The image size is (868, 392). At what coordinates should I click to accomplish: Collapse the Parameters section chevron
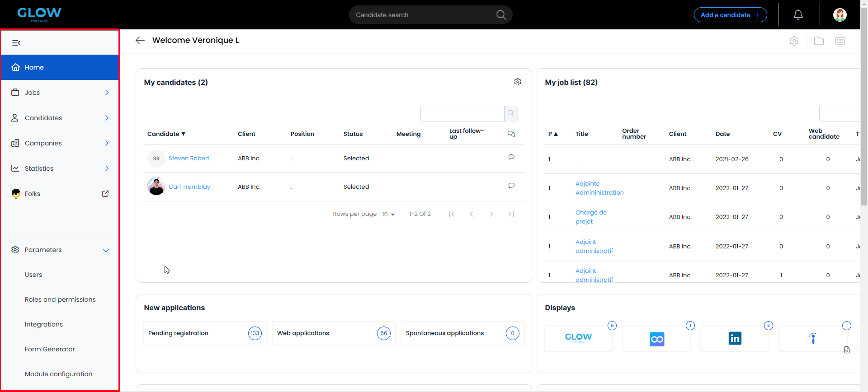(x=106, y=250)
